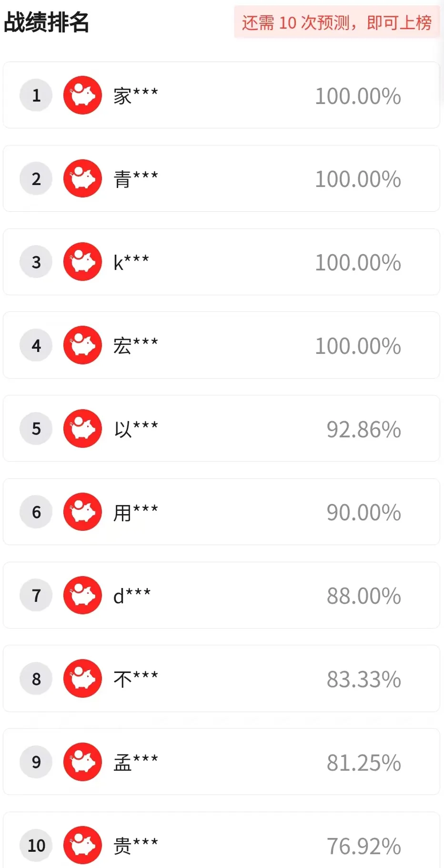Open avatar icon of user 以***
The height and width of the screenshot is (868, 444).
pyautogui.click(x=82, y=428)
